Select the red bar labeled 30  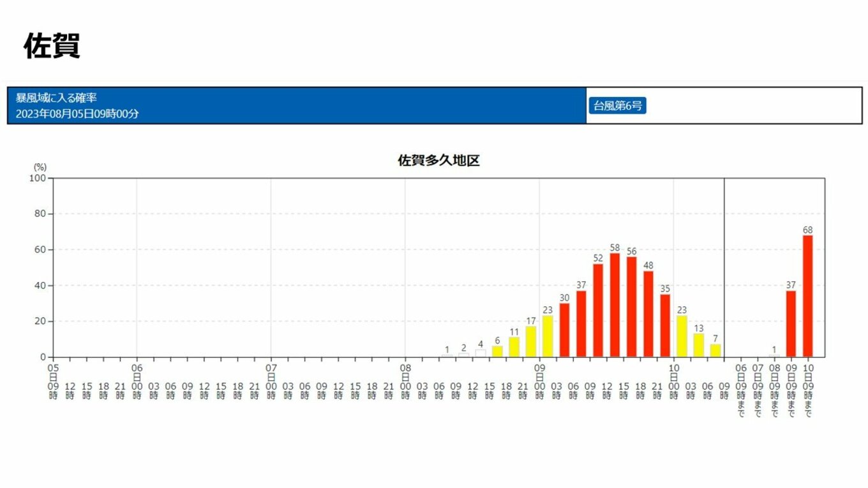pyautogui.click(x=564, y=330)
